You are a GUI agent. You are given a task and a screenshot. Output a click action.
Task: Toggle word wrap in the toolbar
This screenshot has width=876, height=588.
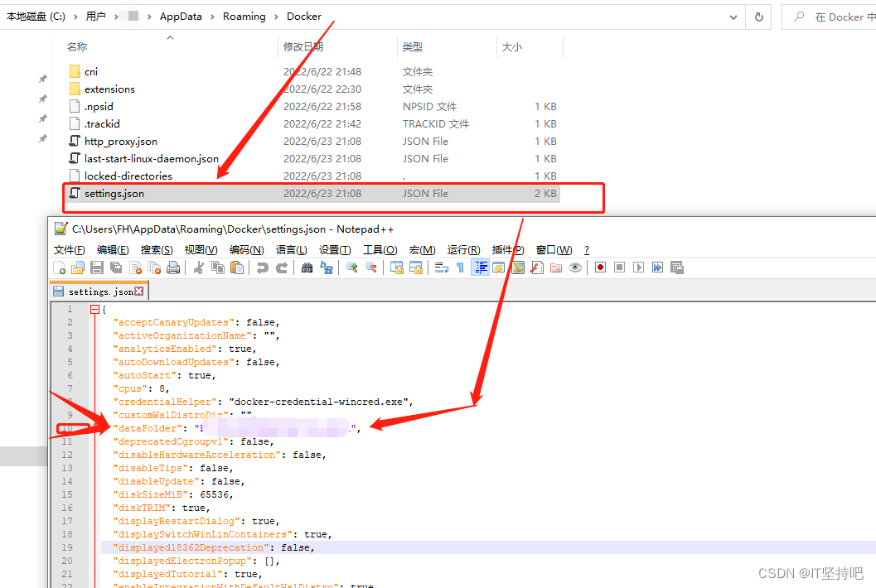pyautogui.click(x=442, y=268)
